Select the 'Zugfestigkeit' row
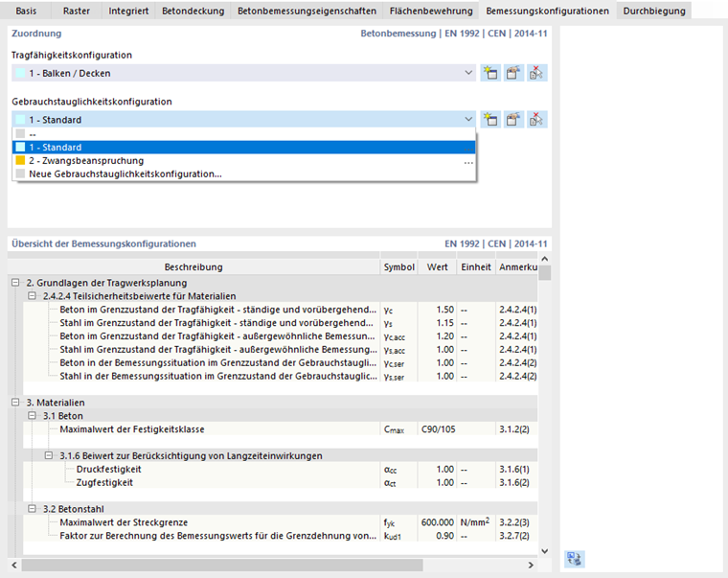The width and height of the screenshot is (728, 578). click(281, 483)
